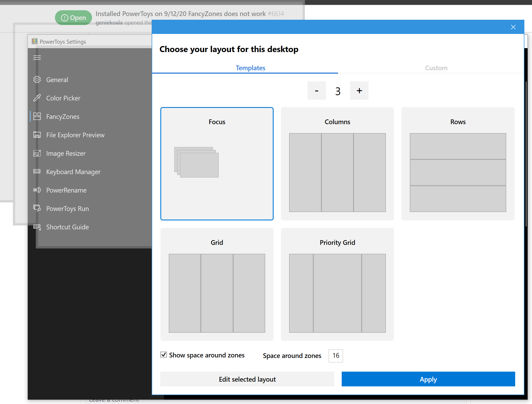Switch to the Custom tab

(x=436, y=68)
